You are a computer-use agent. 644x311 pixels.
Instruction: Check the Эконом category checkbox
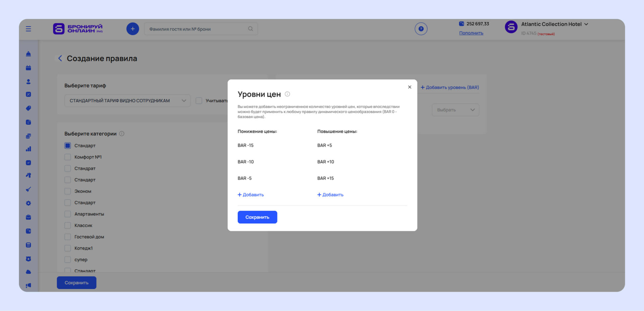coord(68,191)
